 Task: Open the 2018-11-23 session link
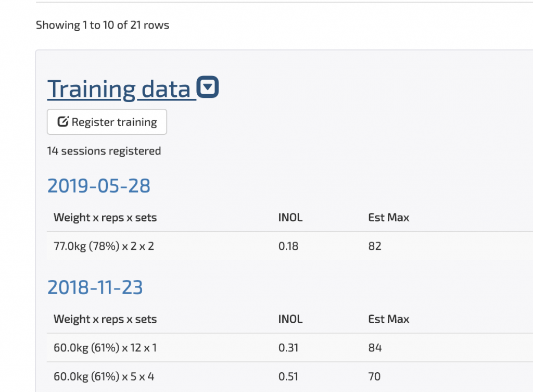tap(95, 287)
